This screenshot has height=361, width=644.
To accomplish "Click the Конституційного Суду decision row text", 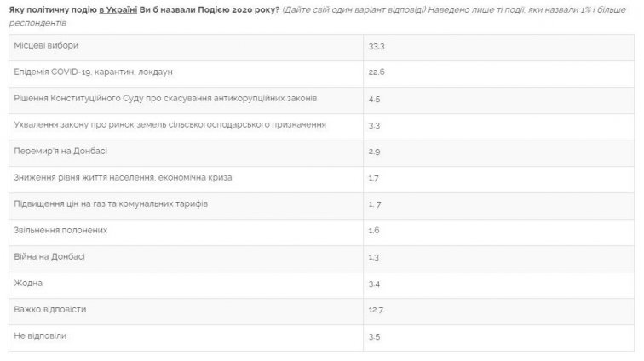I will point(166,98).
